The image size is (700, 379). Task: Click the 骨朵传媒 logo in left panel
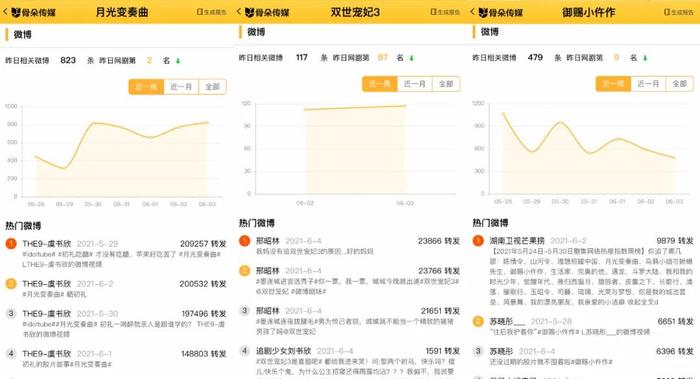(x=34, y=12)
